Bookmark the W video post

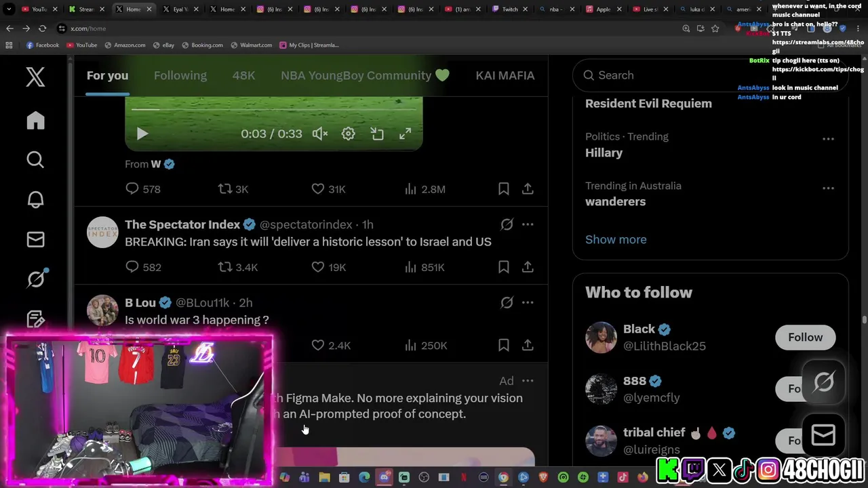coord(503,189)
